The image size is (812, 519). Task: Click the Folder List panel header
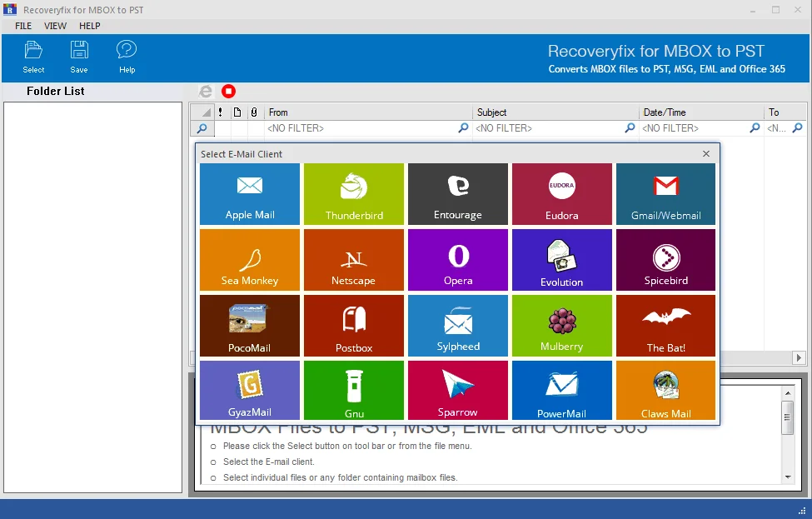tap(56, 91)
